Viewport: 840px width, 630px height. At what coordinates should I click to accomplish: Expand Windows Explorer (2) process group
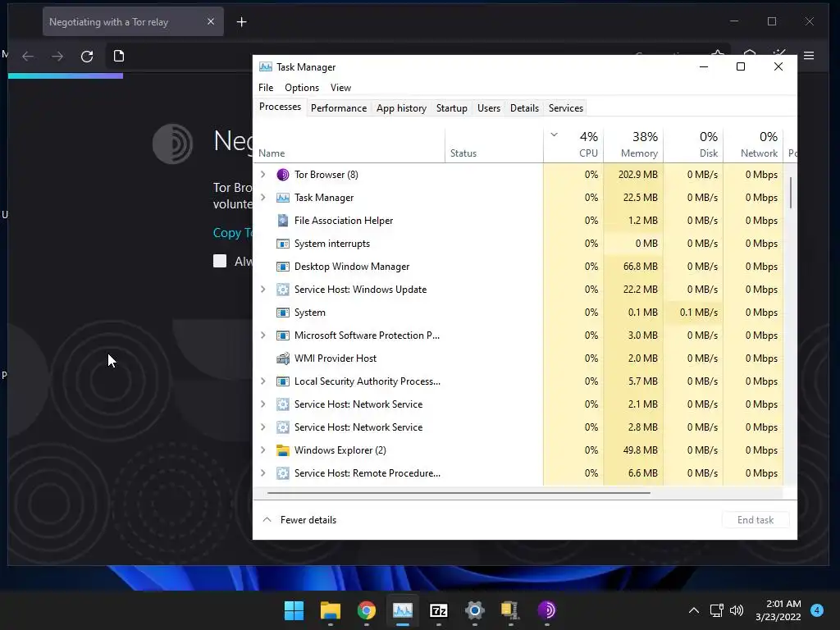263,450
